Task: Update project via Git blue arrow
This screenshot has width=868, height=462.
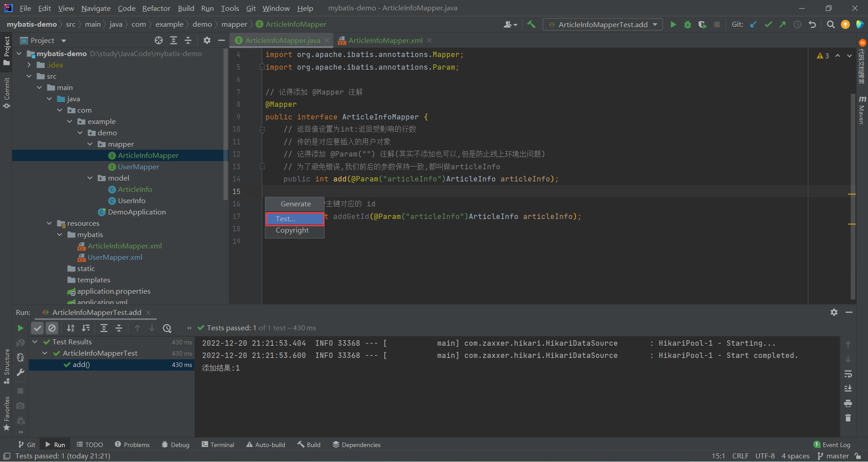Action: 754,24
